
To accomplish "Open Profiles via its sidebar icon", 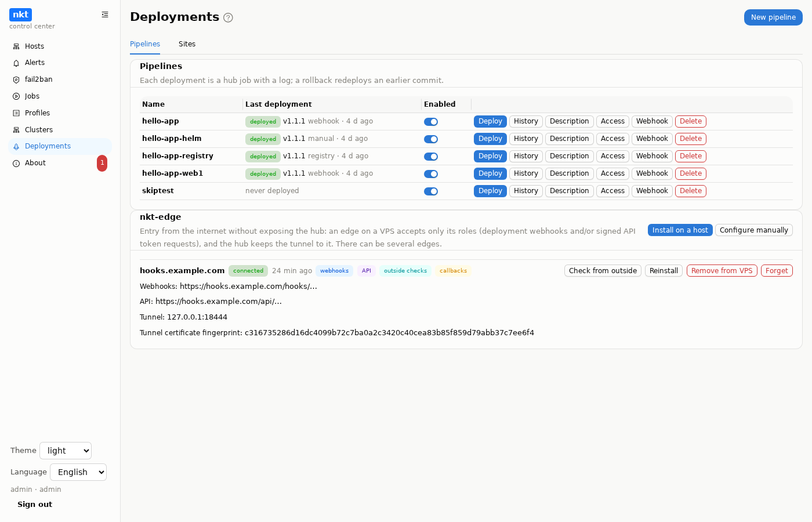I will point(16,113).
